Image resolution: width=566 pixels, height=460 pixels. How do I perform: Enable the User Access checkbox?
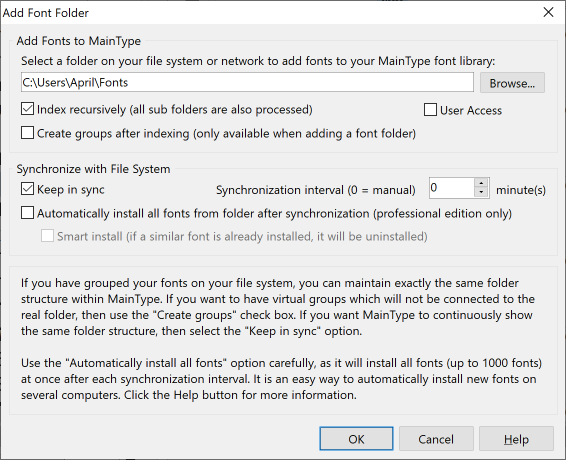pyautogui.click(x=430, y=110)
